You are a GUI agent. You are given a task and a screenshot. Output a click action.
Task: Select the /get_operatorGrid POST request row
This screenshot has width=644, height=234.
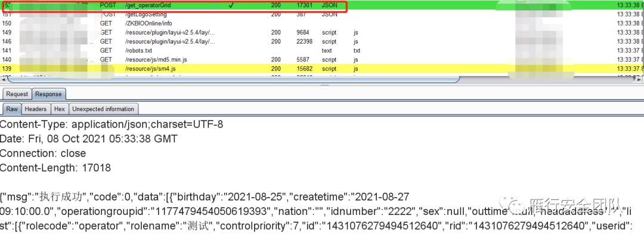322,5
